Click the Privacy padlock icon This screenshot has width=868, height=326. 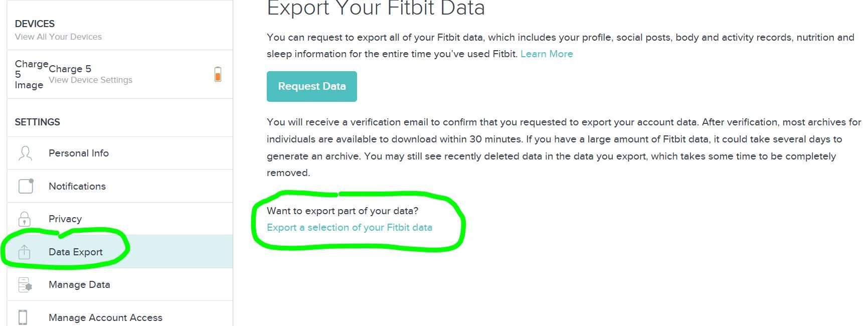click(24, 219)
